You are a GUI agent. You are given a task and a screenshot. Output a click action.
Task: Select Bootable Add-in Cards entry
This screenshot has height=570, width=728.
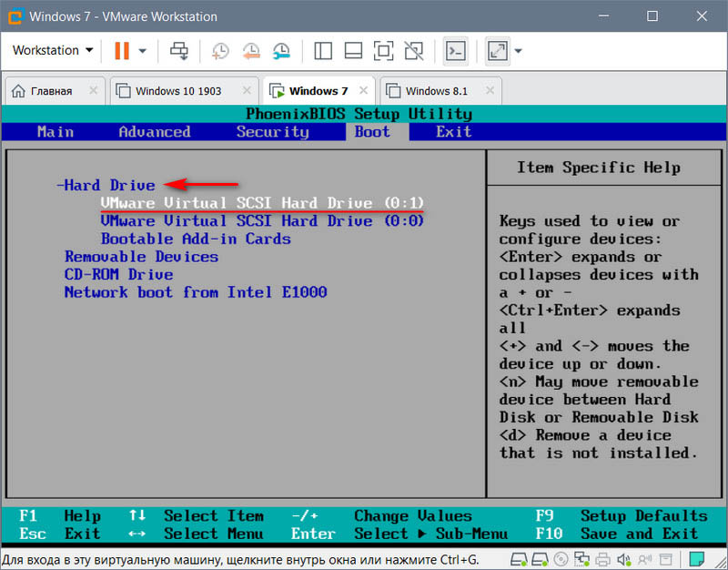[196, 239]
